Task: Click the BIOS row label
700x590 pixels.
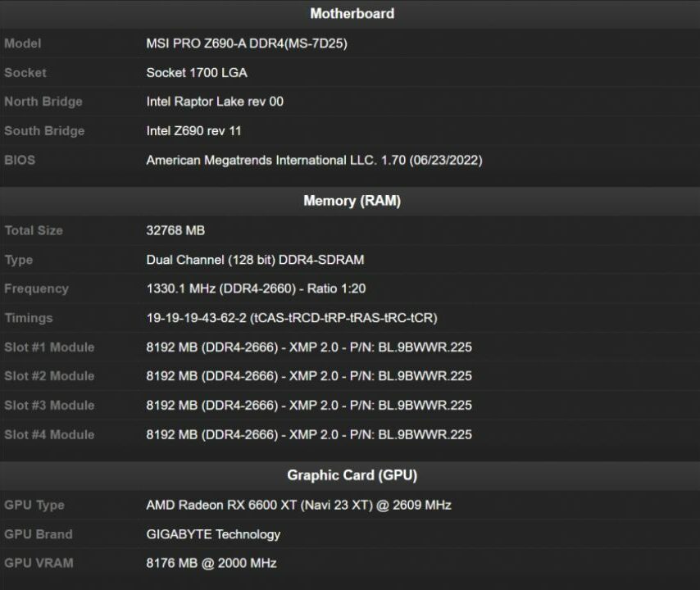Action: (x=20, y=160)
